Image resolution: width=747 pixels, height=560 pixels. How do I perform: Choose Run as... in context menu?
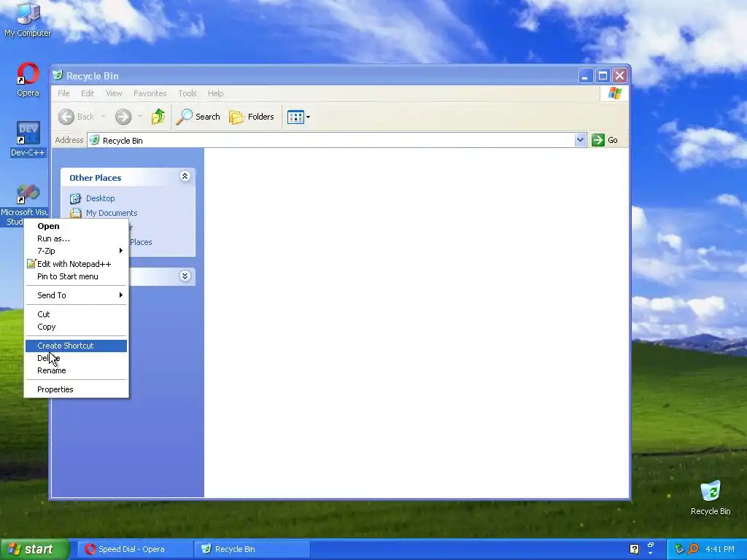tap(76, 238)
